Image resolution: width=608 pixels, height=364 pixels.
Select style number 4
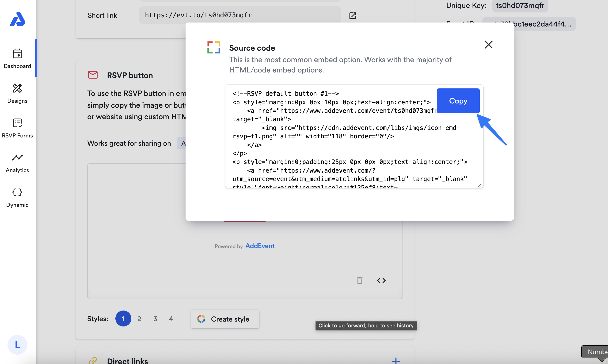click(x=171, y=319)
